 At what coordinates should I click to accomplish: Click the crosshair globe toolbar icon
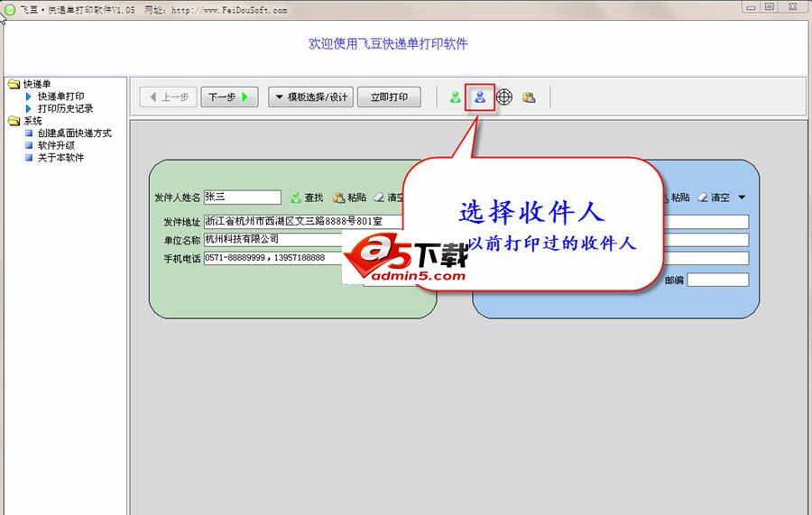point(504,97)
